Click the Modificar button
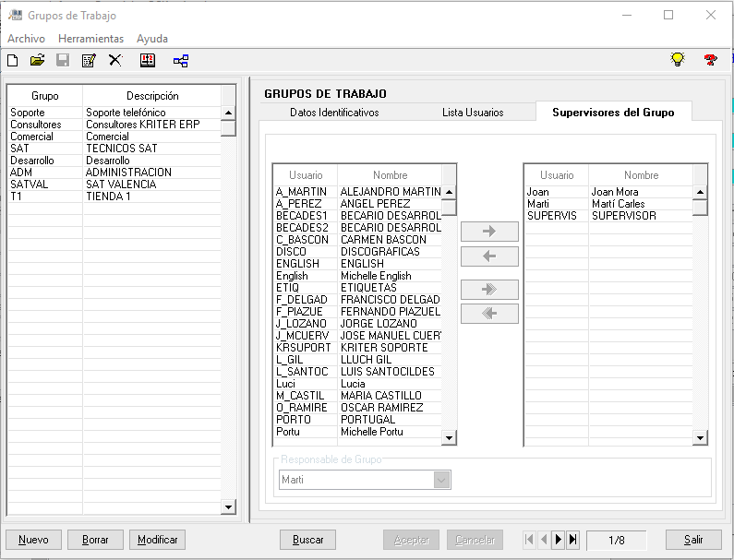Viewport: 734px width, 560px height. [157, 540]
